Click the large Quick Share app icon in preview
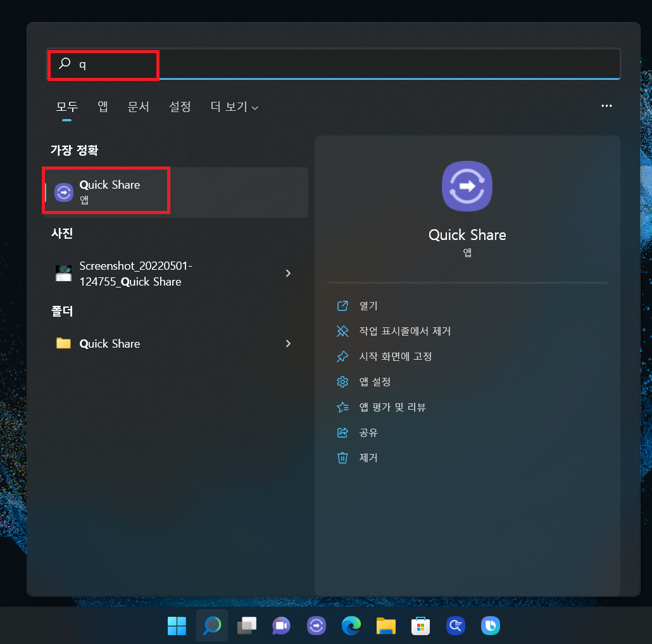 point(467,186)
